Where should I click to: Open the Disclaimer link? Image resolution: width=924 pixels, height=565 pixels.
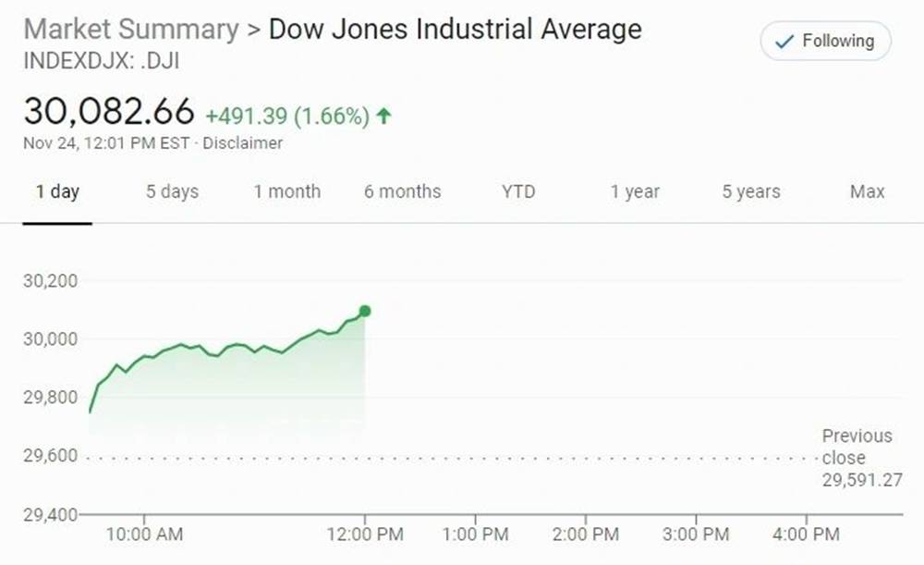(x=243, y=143)
